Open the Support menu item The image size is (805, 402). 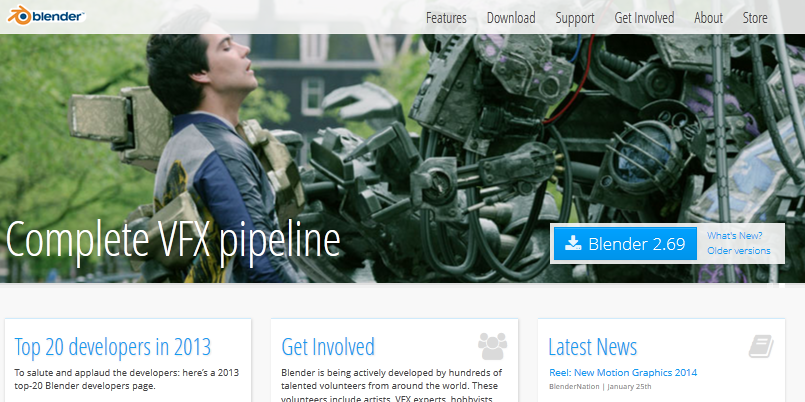(x=575, y=18)
